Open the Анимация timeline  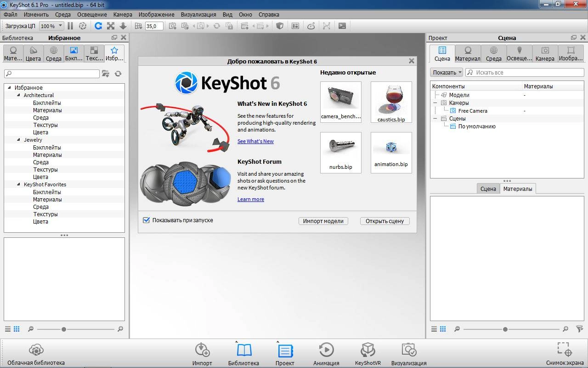coord(326,354)
